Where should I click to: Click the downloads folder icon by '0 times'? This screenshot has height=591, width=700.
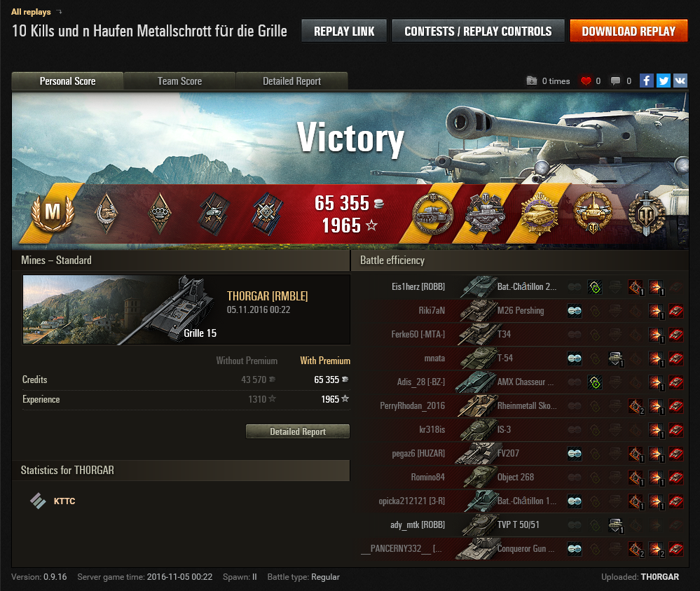point(531,81)
